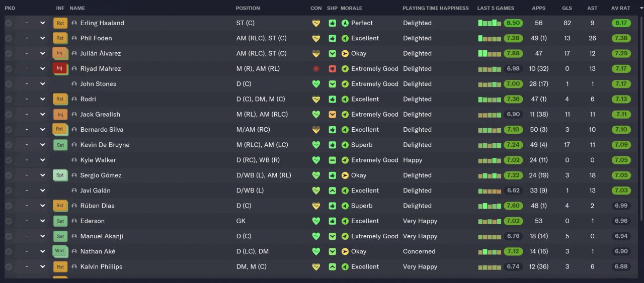Screen dimensions: 644x283
Task: Click John Stones' green condition heart icon
Action: (316, 84)
